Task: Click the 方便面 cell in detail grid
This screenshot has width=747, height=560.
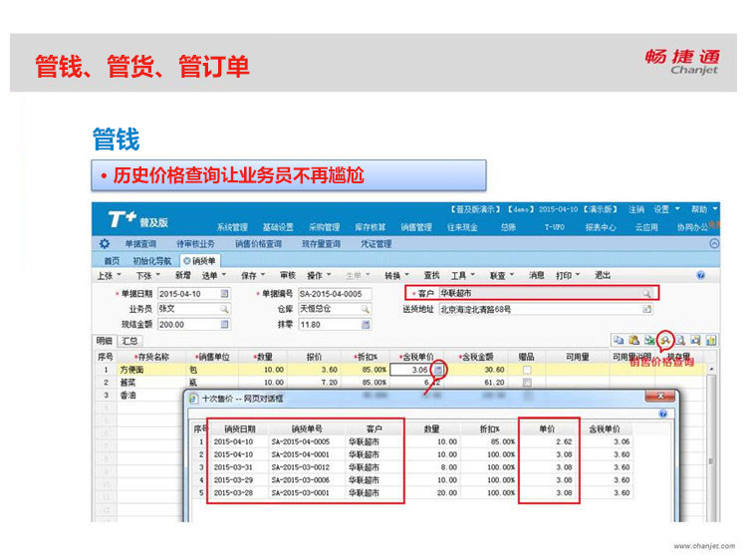Action: [151, 370]
